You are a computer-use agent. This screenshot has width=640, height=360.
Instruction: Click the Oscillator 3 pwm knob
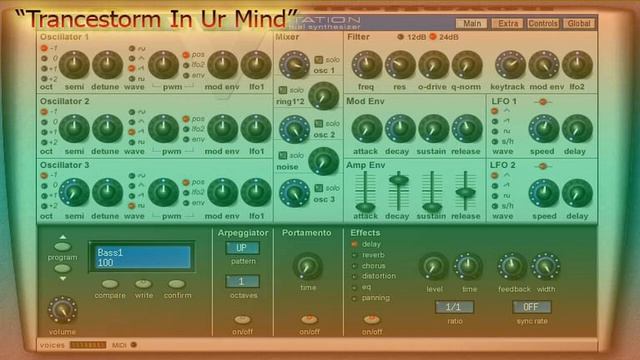coord(163,192)
